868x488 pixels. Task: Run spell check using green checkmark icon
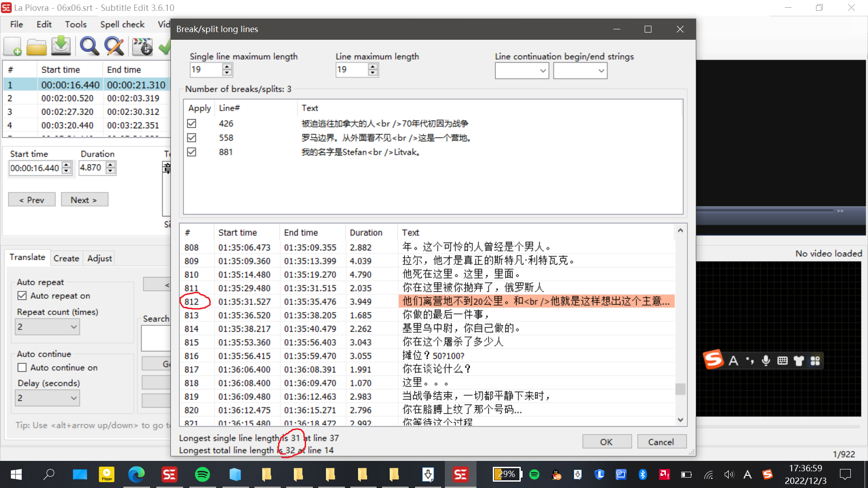point(166,46)
